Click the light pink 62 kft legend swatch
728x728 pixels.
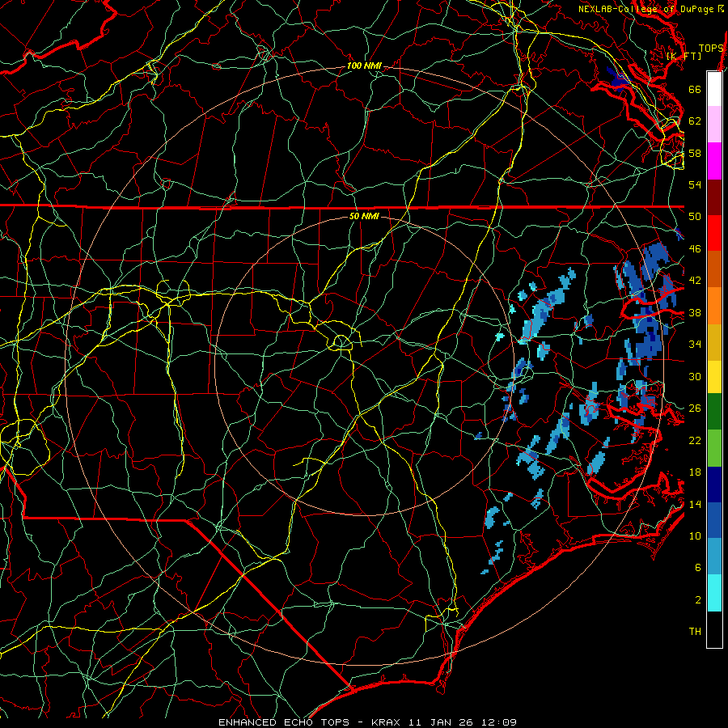pyautogui.click(x=714, y=125)
